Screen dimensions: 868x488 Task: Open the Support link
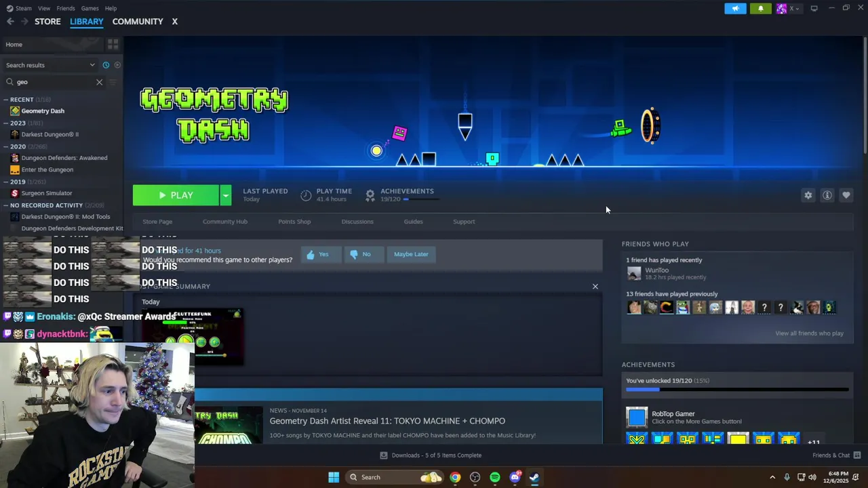coord(464,222)
